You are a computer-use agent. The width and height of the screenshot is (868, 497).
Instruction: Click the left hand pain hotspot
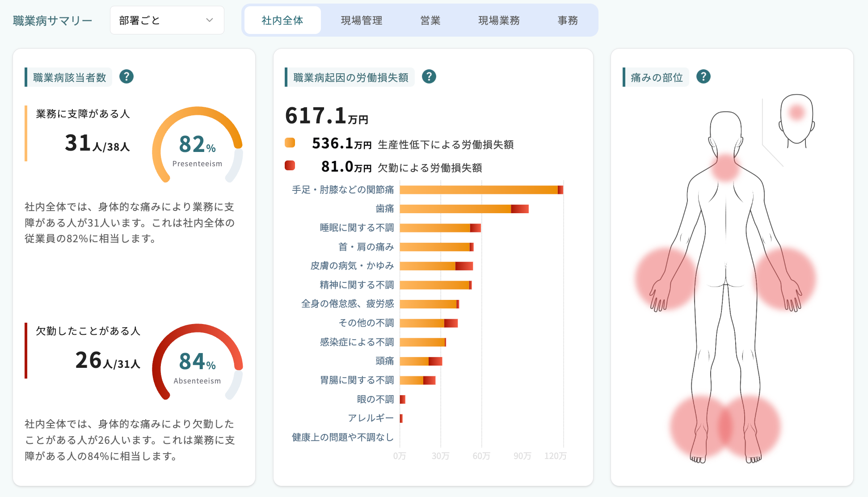(666, 278)
